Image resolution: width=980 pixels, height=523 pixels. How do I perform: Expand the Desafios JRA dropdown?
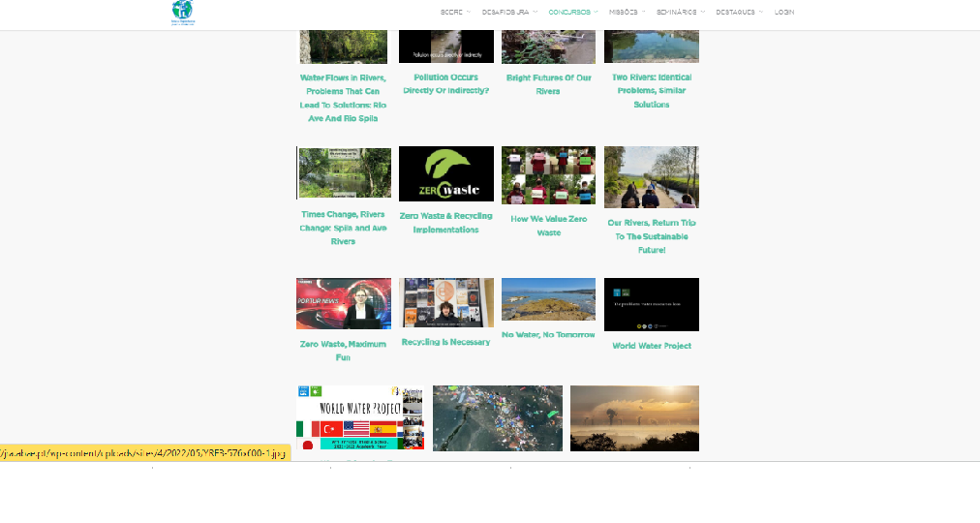509,12
